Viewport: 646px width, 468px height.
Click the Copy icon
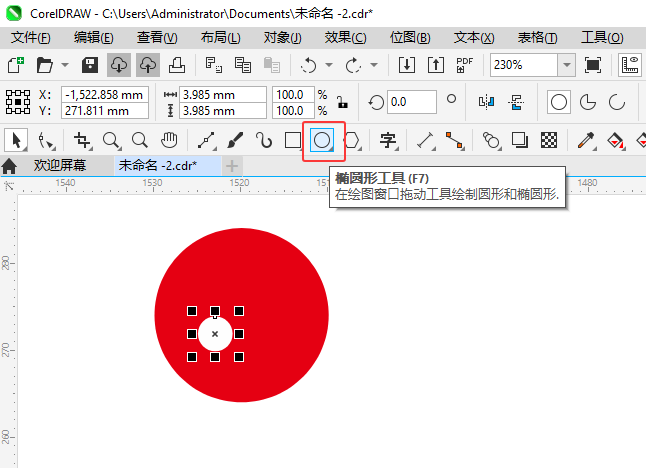[x=243, y=65]
